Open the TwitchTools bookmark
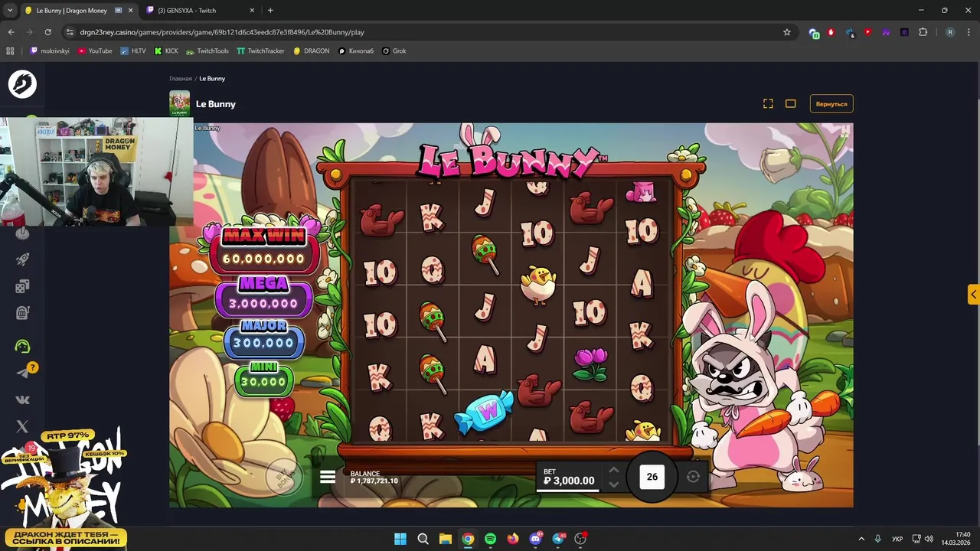 click(207, 51)
